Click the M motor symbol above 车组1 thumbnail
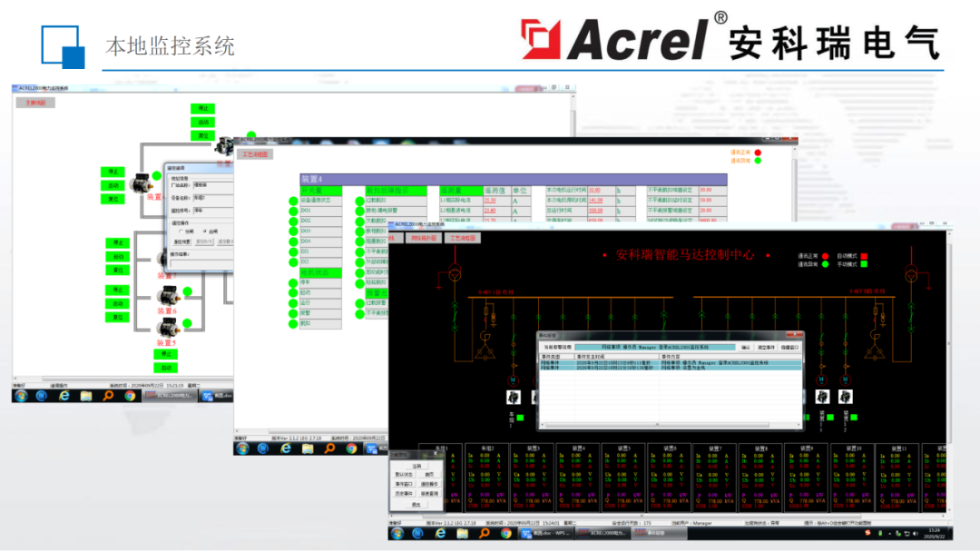980x552 pixels. tap(513, 380)
